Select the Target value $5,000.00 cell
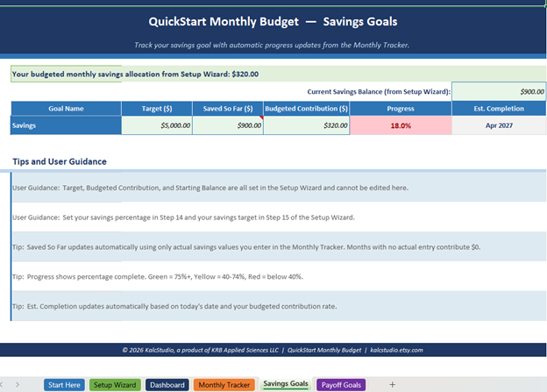Viewport: 547px width, 392px height. (x=156, y=125)
